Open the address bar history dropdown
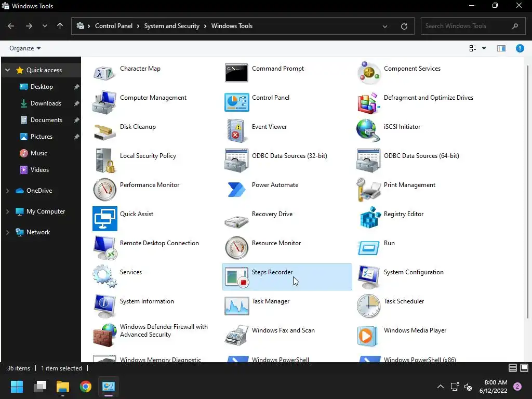532x399 pixels. click(x=385, y=26)
